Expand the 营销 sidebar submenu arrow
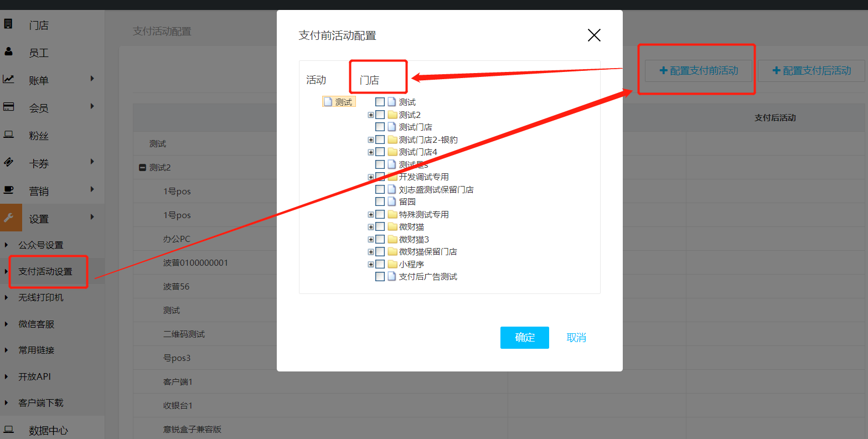 point(92,189)
